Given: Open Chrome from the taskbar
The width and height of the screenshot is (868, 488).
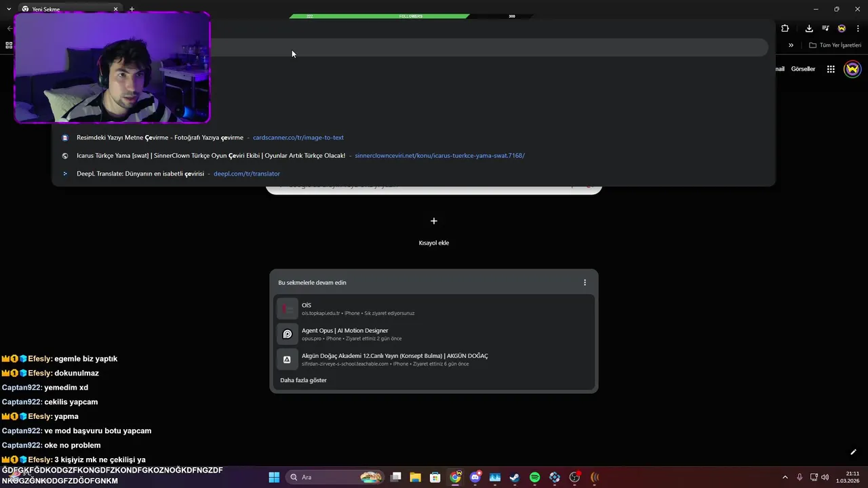Looking at the screenshot, I should (455, 477).
